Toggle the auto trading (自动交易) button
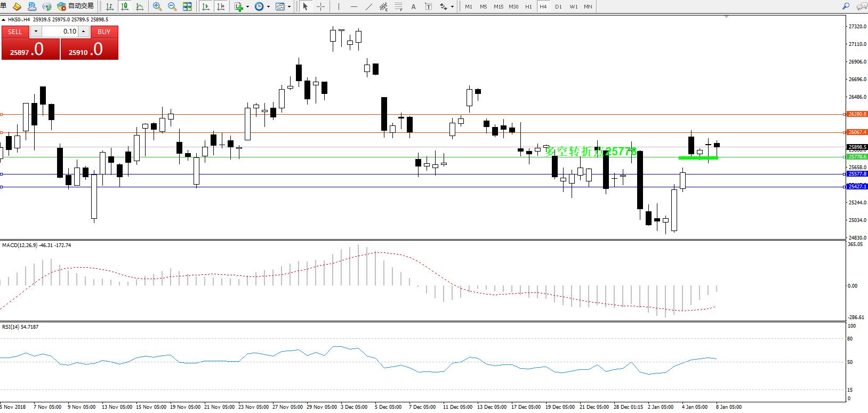 point(75,6)
